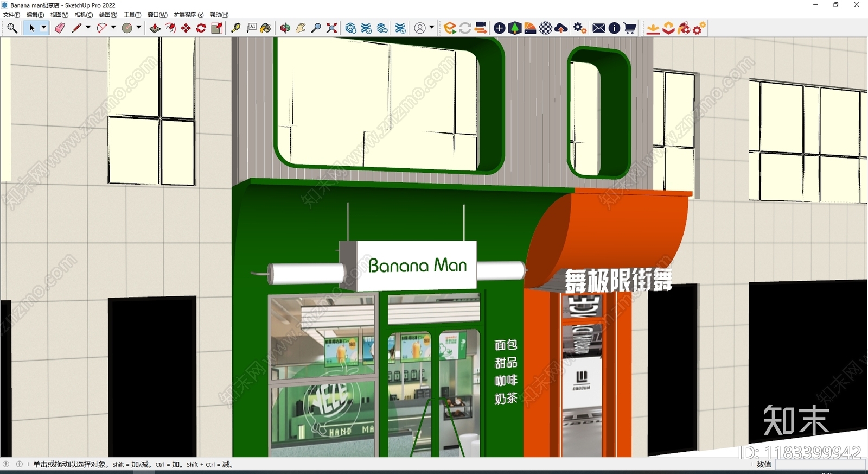Select the Text label tool

(251, 28)
